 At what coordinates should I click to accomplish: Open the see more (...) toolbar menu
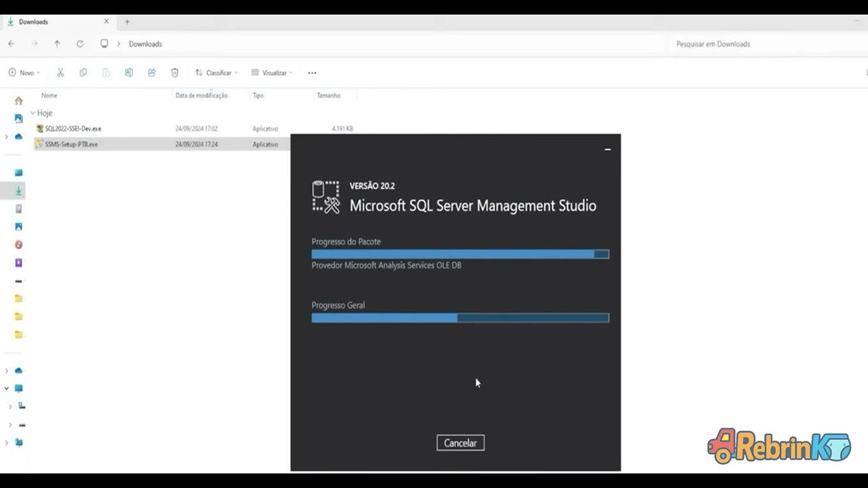(x=312, y=73)
